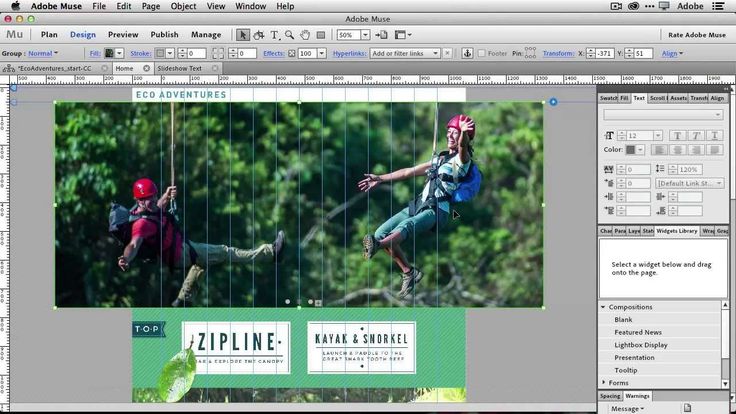
Task: Click the new message page icon
Action: (x=687, y=407)
